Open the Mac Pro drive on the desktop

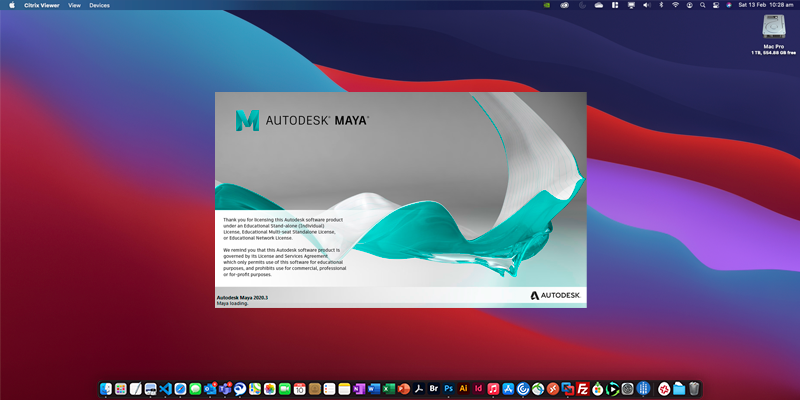pyautogui.click(x=773, y=27)
